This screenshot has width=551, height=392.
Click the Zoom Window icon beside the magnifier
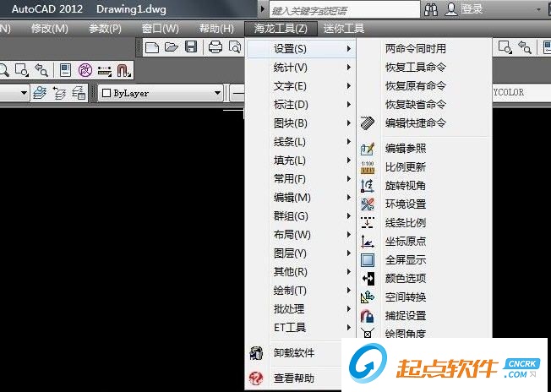[x=22, y=70]
